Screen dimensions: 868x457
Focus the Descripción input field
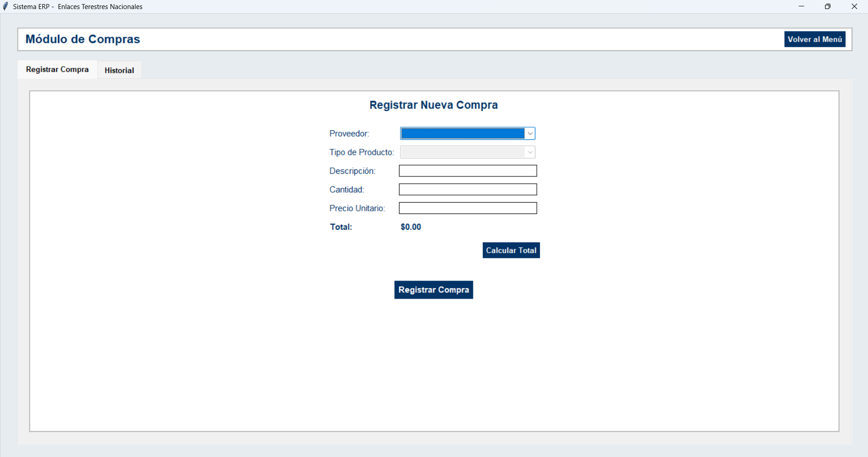click(468, 171)
